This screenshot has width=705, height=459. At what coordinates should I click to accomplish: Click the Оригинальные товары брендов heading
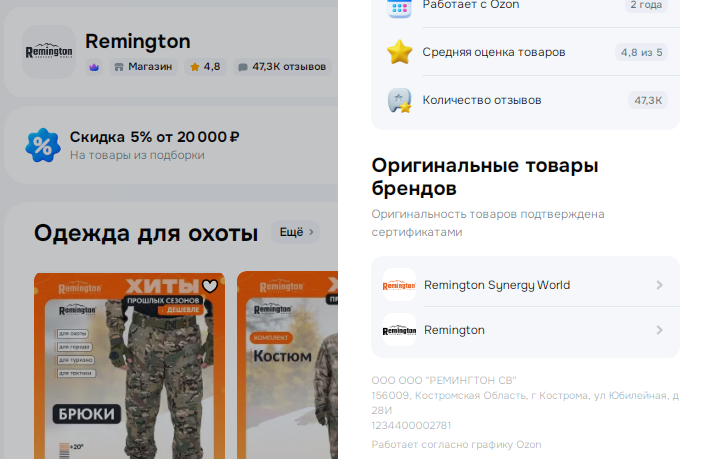[485, 177]
